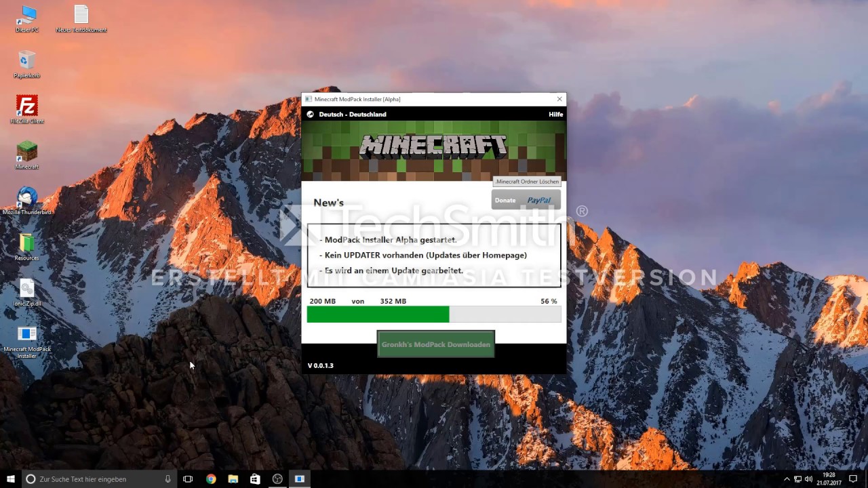
Task: Open the Resources folder icon on desktop
Action: (x=27, y=246)
